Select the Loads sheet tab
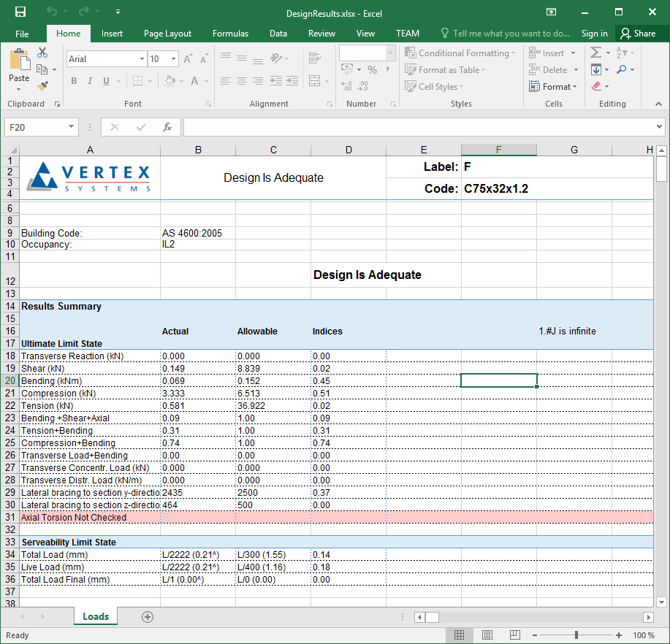This screenshot has width=670, height=644. pos(96,617)
